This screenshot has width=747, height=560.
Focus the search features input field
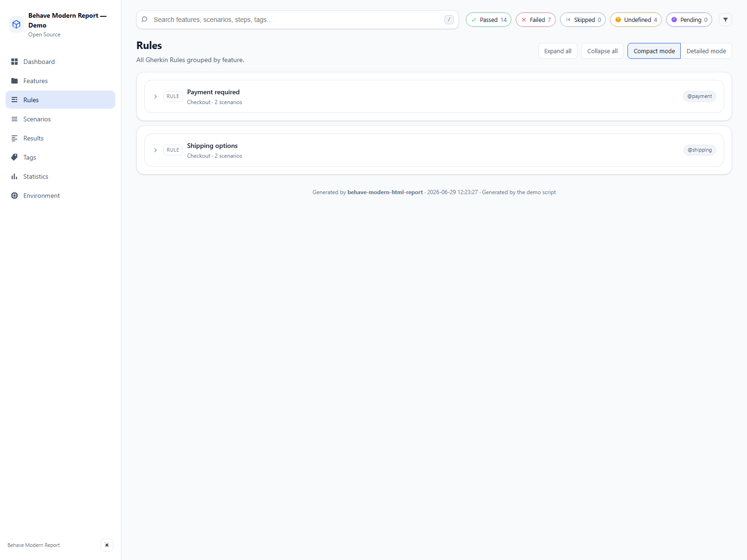click(297, 20)
